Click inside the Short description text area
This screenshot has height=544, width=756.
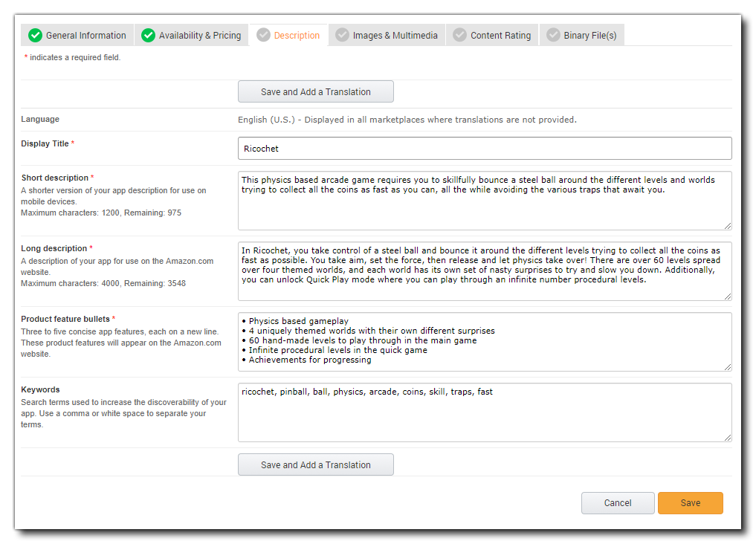coord(484,208)
